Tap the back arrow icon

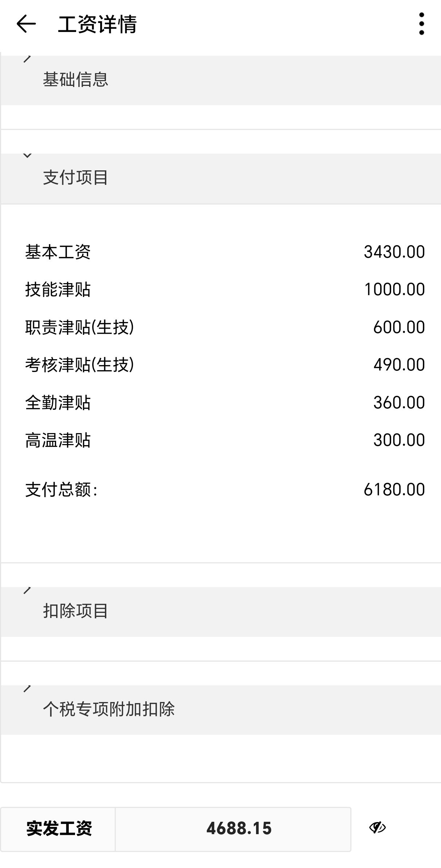pyautogui.click(x=26, y=24)
